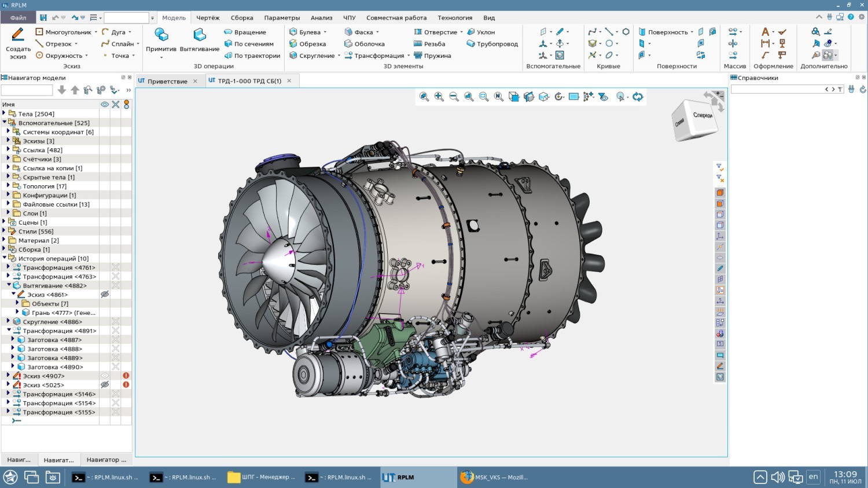Image resolution: width=868 pixels, height=488 pixels.
Task: Click the Окружность circle button
Action: 58,56
